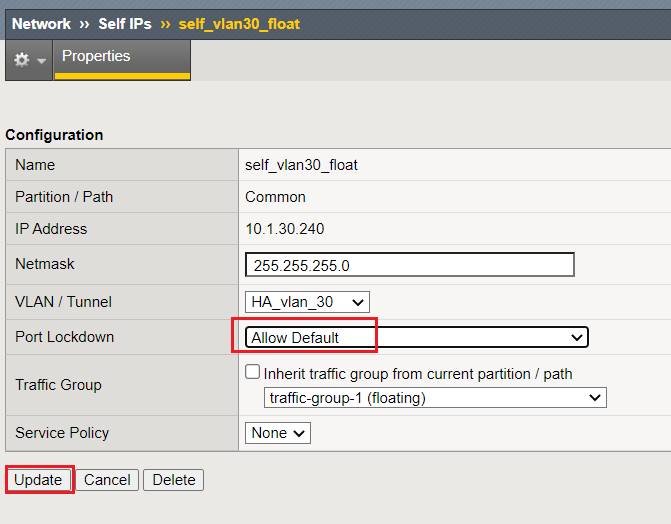The width and height of the screenshot is (671, 524).
Task: Open the VLAN / Tunnel dropdown
Action: pos(307,302)
